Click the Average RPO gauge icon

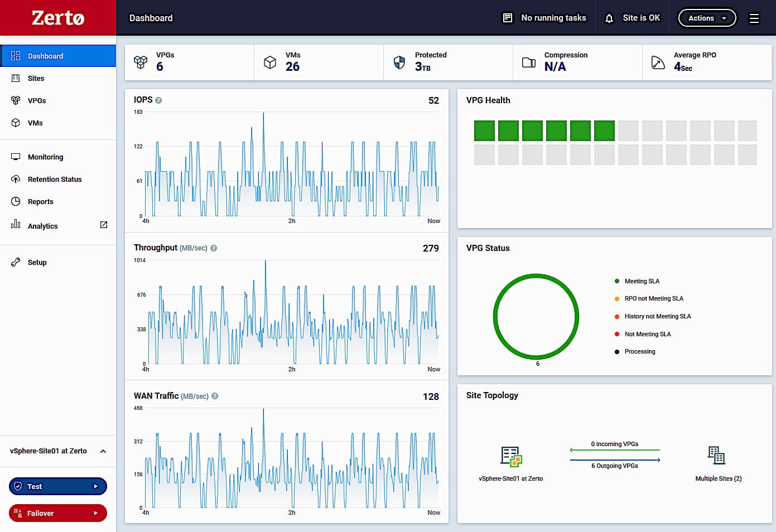click(658, 62)
